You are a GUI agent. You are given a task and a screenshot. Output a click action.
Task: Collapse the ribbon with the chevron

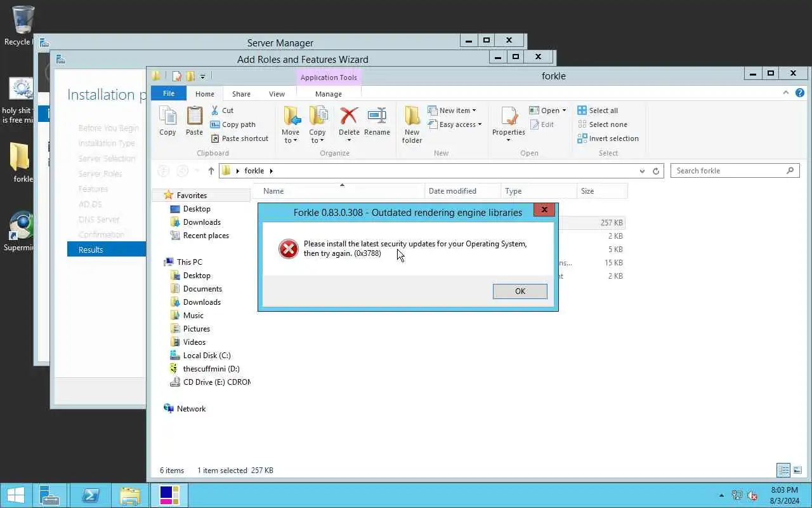(x=786, y=93)
